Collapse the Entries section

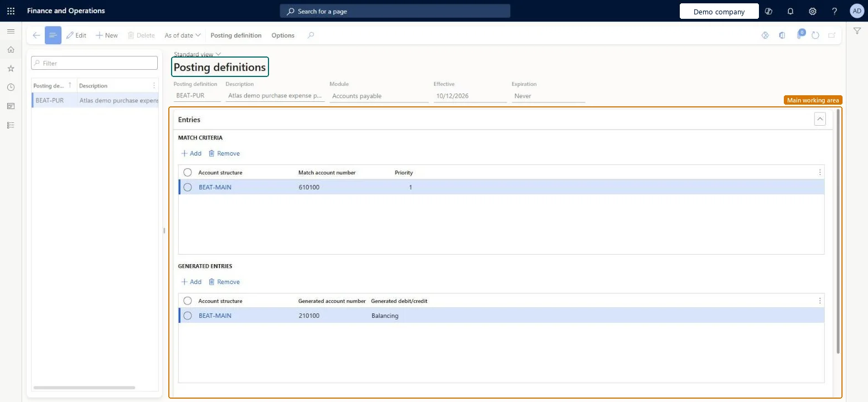(x=820, y=119)
